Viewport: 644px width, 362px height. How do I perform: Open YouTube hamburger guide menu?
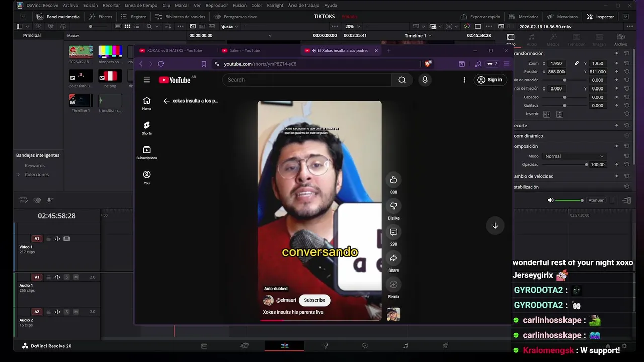[x=146, y=80]
